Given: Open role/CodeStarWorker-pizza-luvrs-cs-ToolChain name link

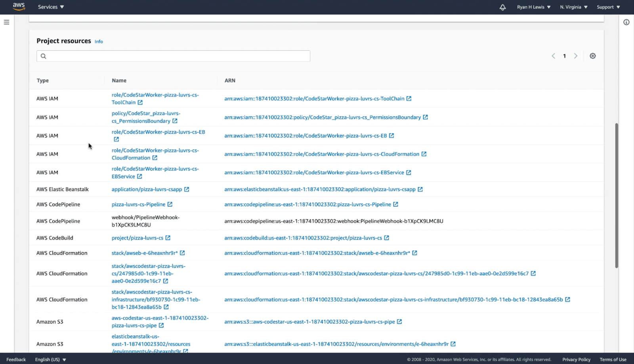Looking at the screenshot, I should [x=155, y=99].
